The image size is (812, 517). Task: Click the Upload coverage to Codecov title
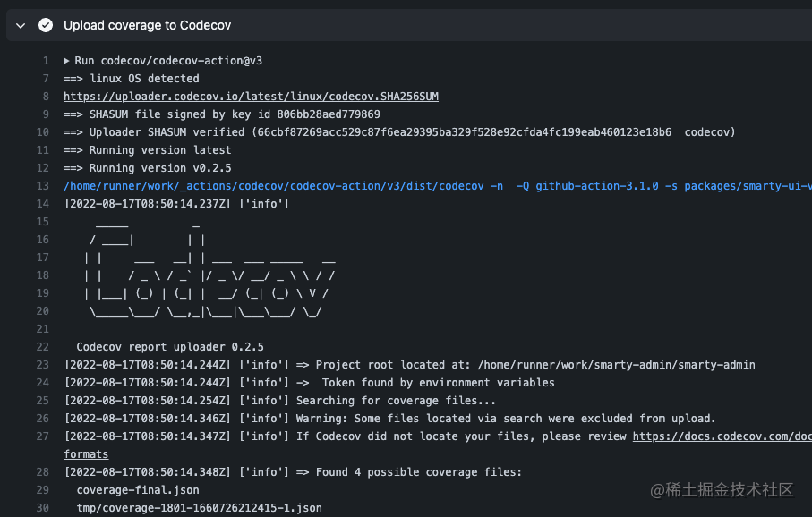pyautogui.click(x=132, y=26)
